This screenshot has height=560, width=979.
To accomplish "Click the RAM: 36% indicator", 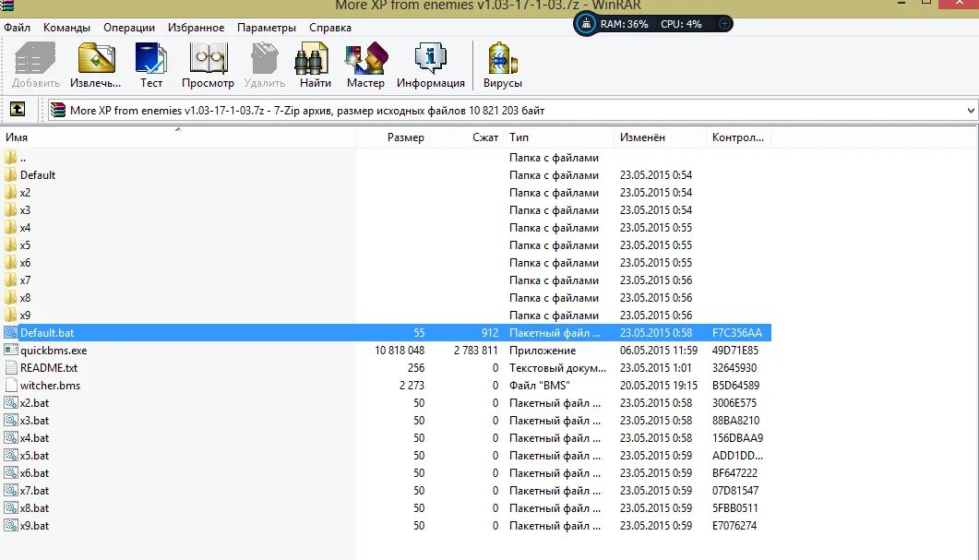I will click(625, 24).
